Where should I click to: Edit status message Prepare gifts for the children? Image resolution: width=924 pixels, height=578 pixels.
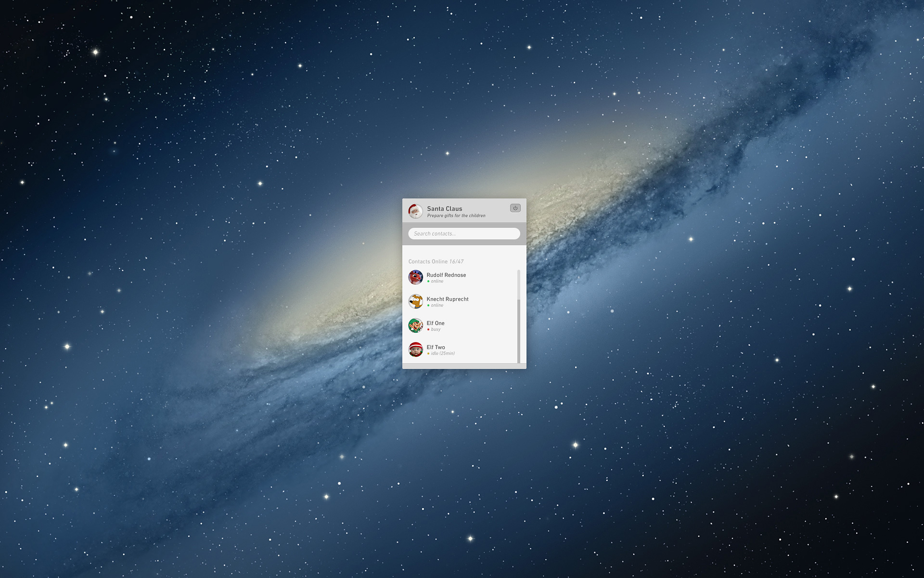pyautogui.click(x=456, y=216)
